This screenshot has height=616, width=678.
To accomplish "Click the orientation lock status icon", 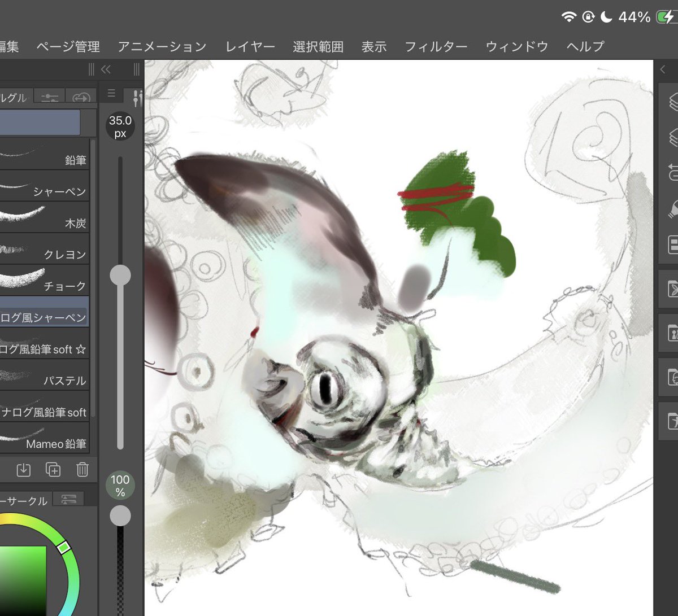I will (x=588, y=18).
